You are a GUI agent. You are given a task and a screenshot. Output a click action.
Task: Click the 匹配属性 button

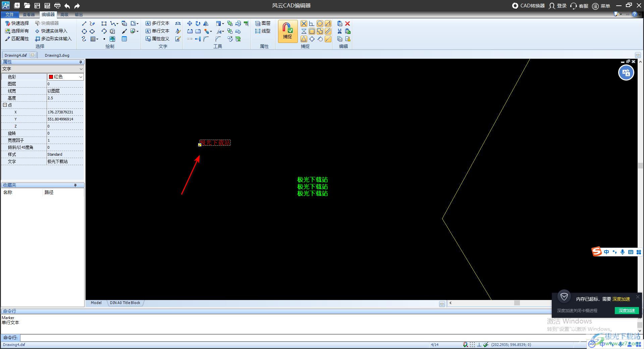pos(17,39)
